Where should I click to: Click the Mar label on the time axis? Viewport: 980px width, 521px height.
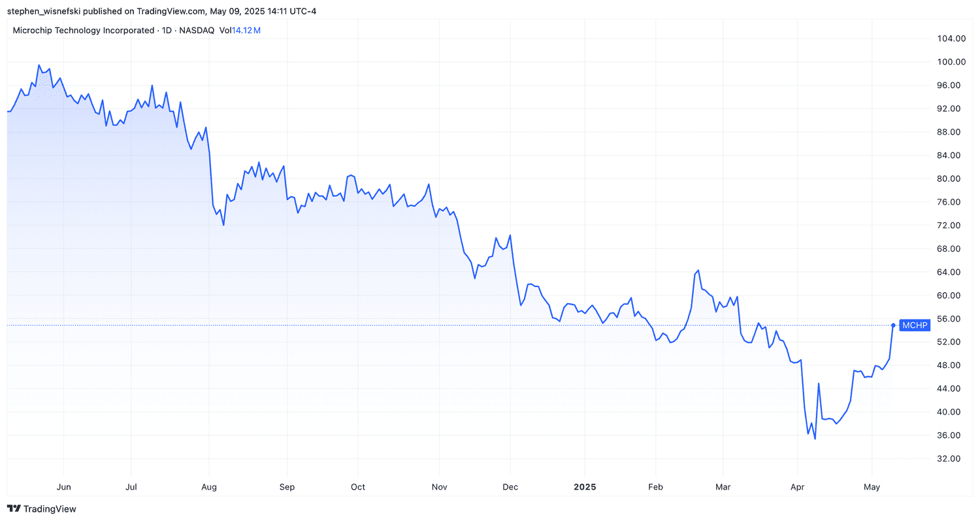point(723,487)
